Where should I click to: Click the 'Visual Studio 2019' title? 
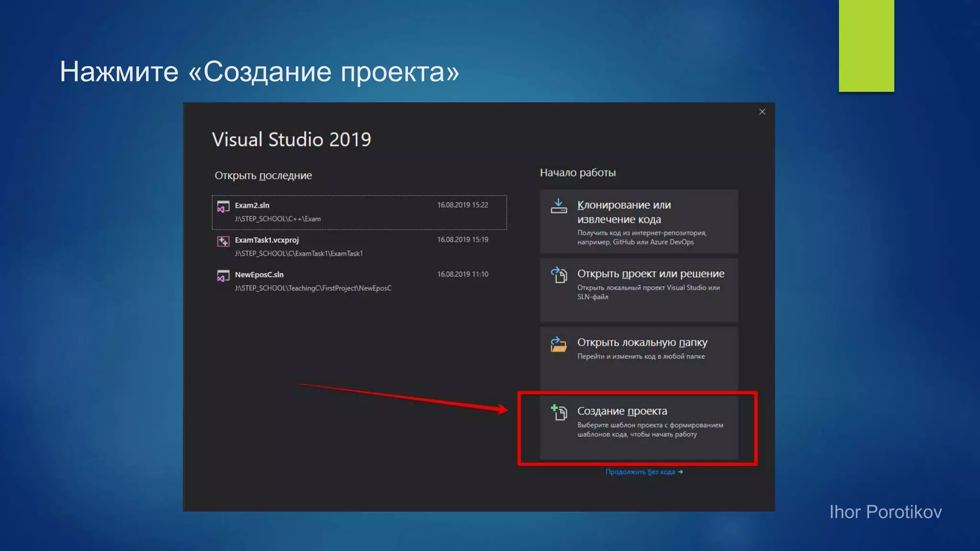point(291,140)
